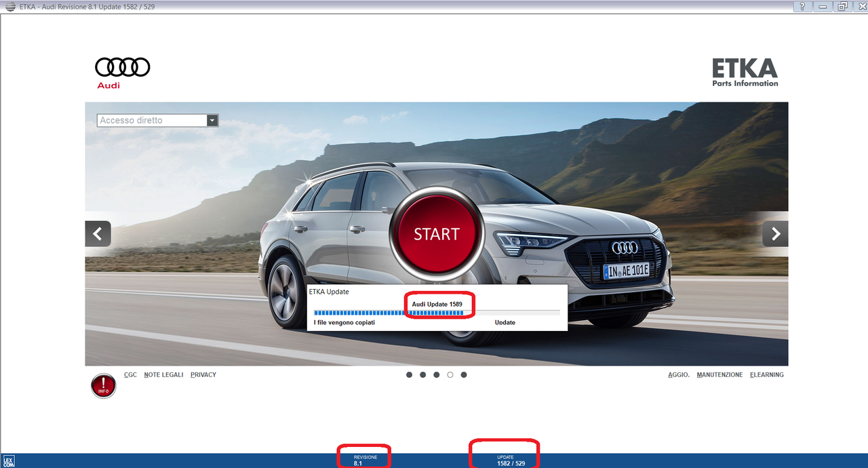Go to previous slide with left arrow
Screen dimensions: 868x468
pos(98,234)
